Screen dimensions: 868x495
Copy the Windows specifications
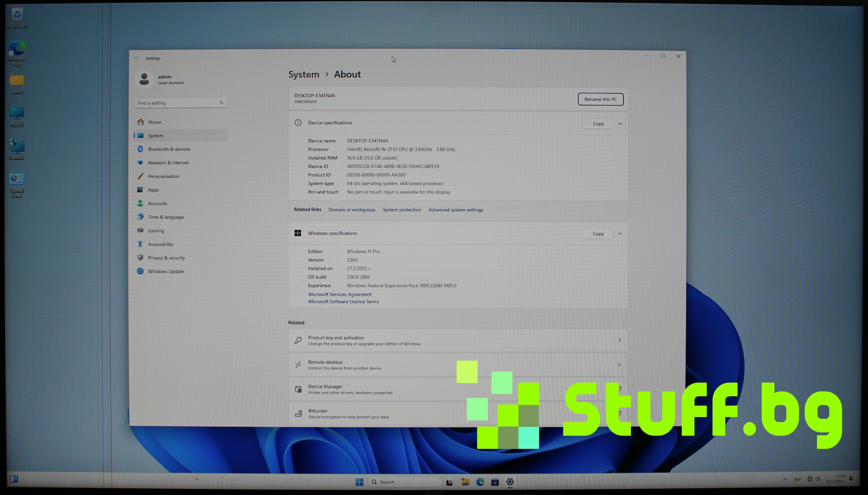pos(598,234)
